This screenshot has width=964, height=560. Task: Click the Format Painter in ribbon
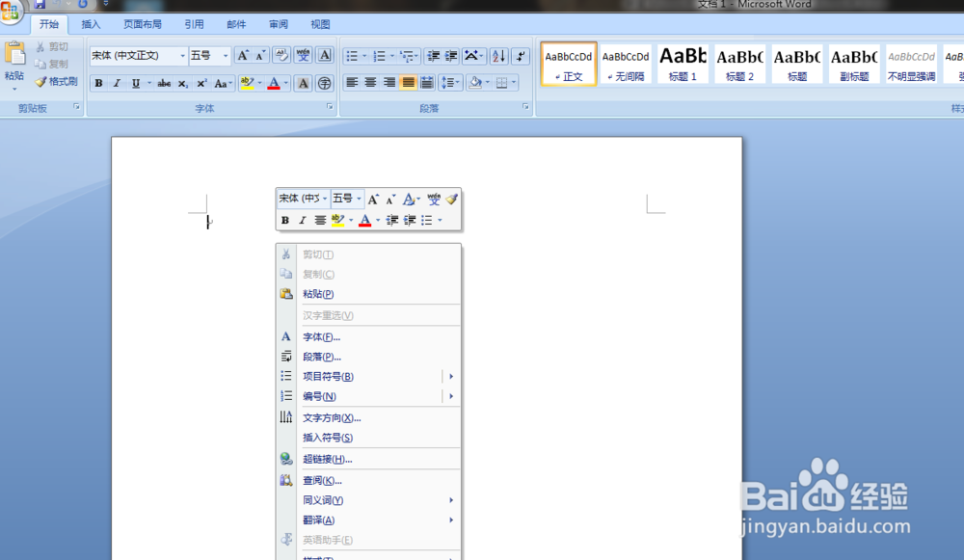[56, 81]
